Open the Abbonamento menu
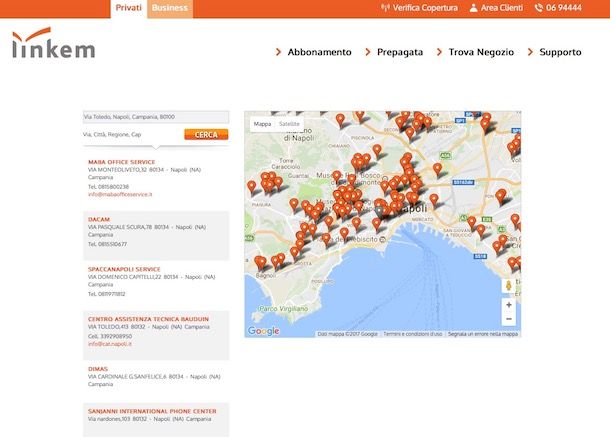The height and width of the screenshot is (437, 610). 319,52
